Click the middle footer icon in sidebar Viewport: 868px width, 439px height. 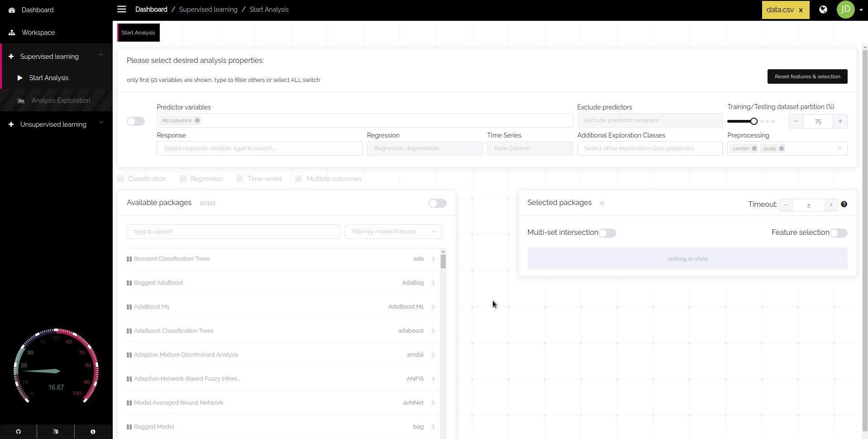(56, 432)
